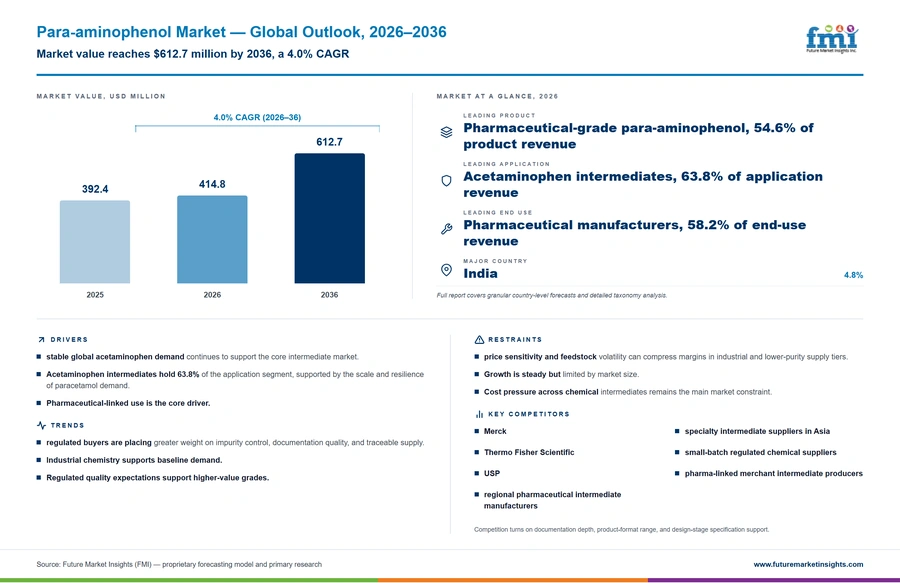
Task: Click the India country name
Action: pos(480,274)
